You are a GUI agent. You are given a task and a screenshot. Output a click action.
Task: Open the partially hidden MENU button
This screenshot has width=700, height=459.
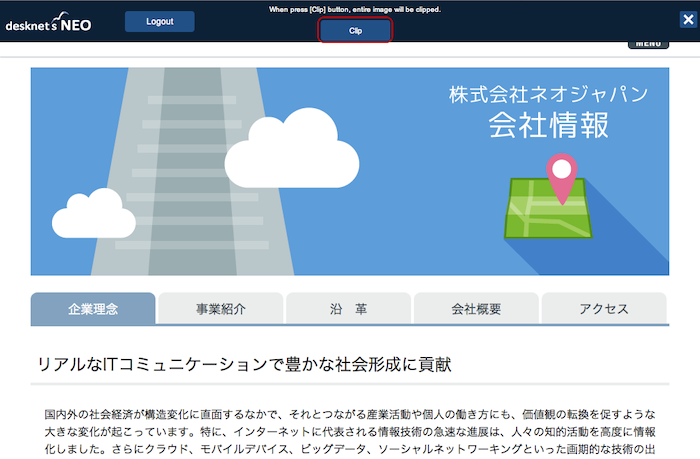click(648, 45)
